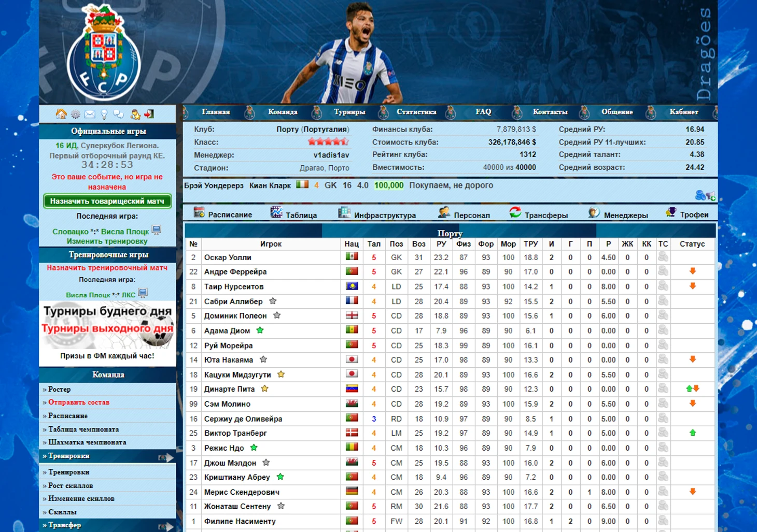Click the green Назначить товарищеский матч button
The height and width of the screenshot is (532, 757).
(x=107, y=201)
